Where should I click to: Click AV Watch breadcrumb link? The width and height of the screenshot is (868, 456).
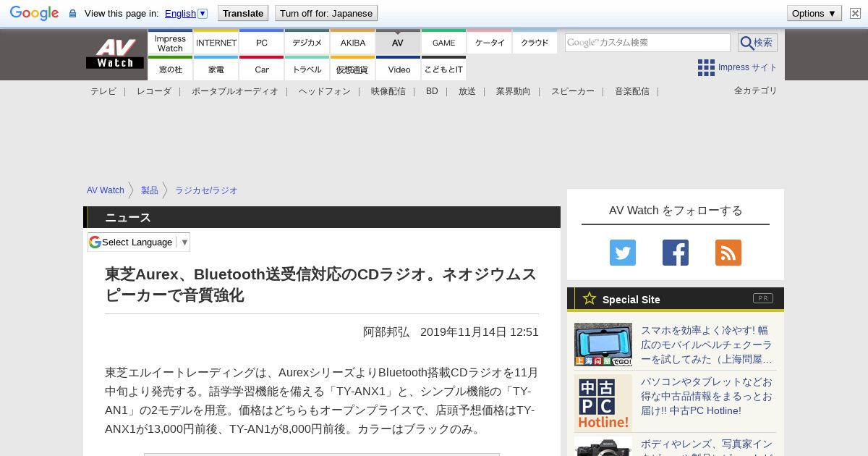106,190
